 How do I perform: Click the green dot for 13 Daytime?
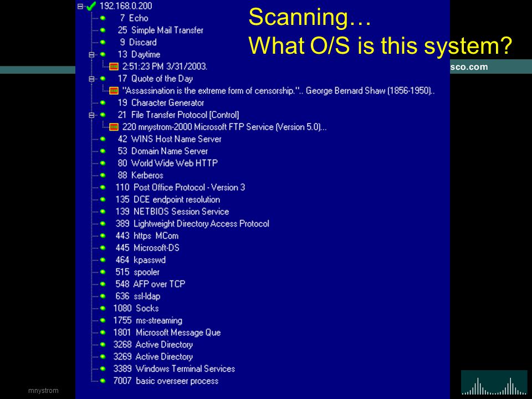(x=103, y=55)
